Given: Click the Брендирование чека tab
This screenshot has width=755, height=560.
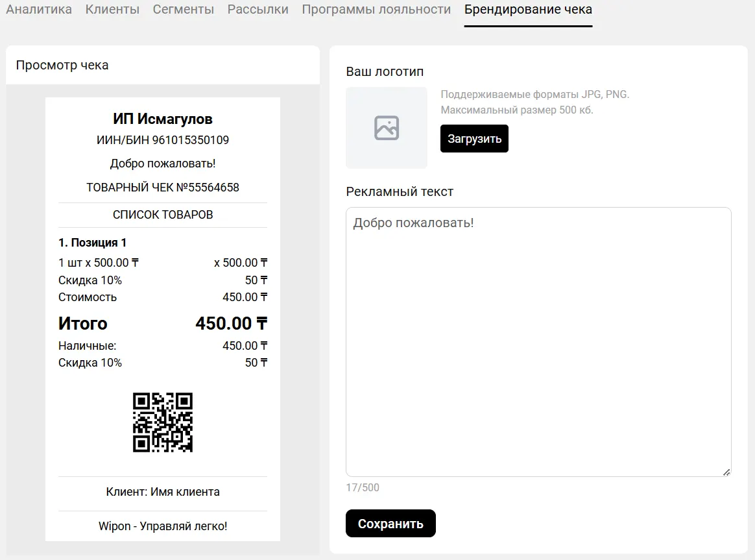Looking at the screenshot, I should [528, 10].
